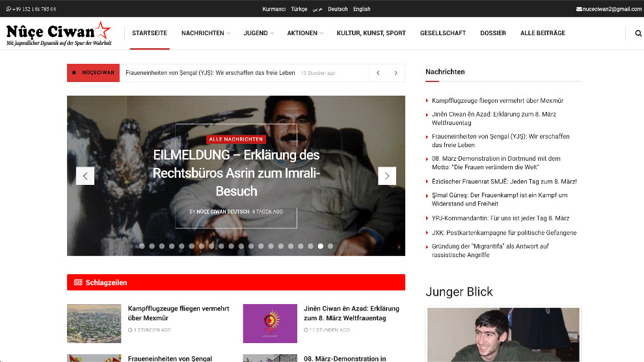Viewport: 644px width, 362px height.
Task: Click the email envelope icon
Action: [579, 9]
